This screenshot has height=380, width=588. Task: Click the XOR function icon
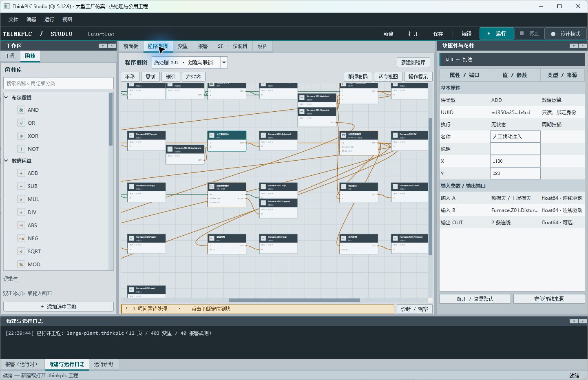point(21,136)
